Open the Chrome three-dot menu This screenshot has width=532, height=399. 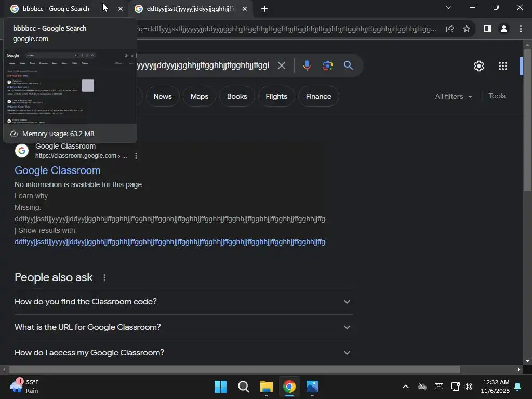[521, 29]
